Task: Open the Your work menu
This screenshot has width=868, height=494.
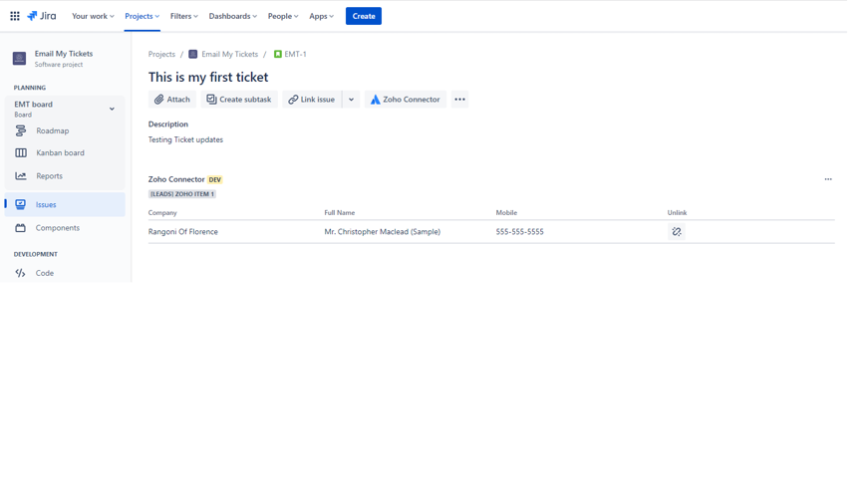Action: coord(93,16)
